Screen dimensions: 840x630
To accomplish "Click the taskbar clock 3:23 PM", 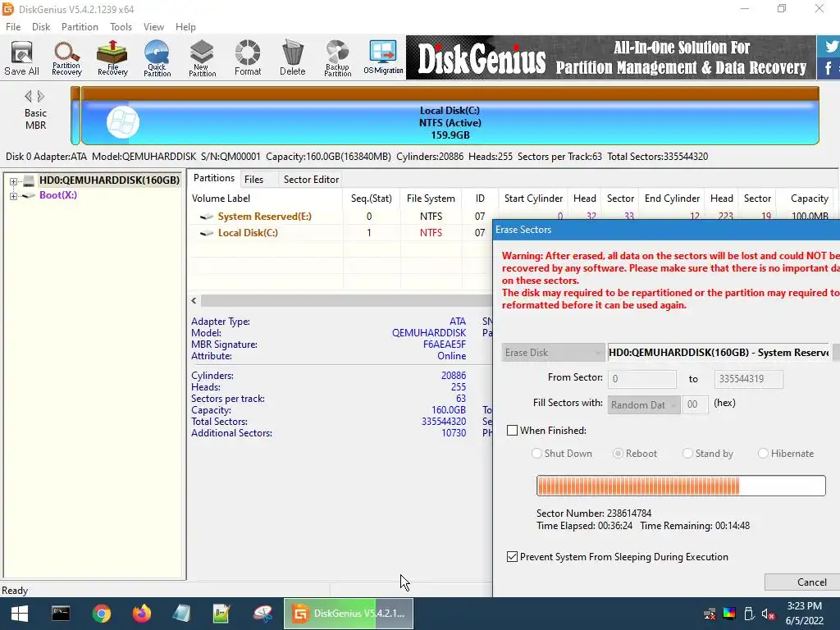I will pos(804,606).
